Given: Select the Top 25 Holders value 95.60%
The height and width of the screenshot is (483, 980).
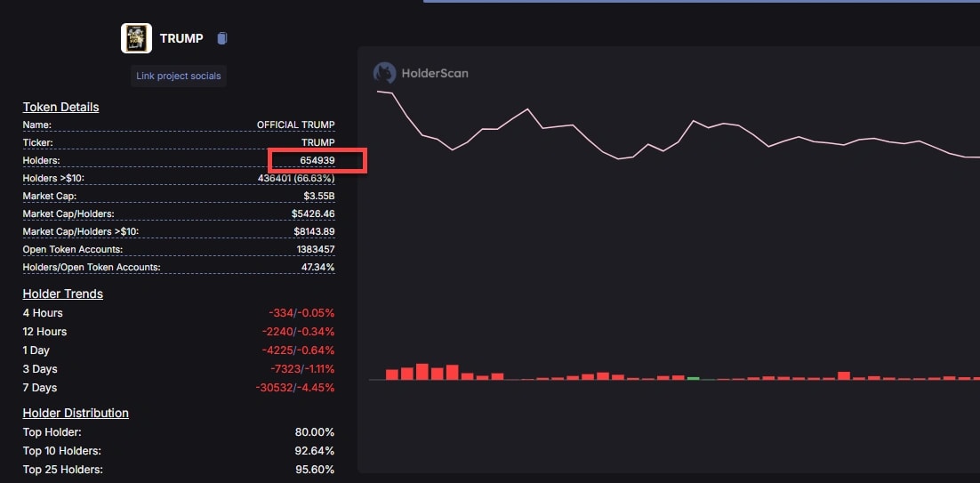Looking at the screenshot, I should [x=315, y=470].
